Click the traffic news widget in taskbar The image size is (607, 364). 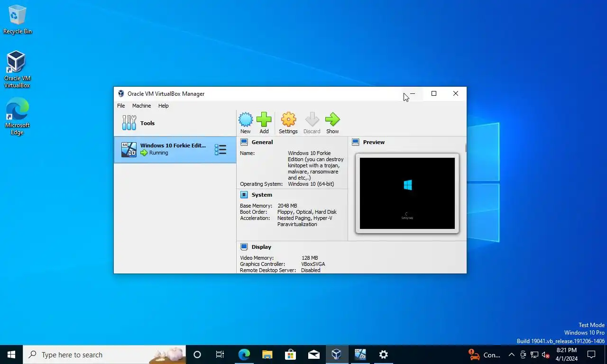tap(484, 355)
